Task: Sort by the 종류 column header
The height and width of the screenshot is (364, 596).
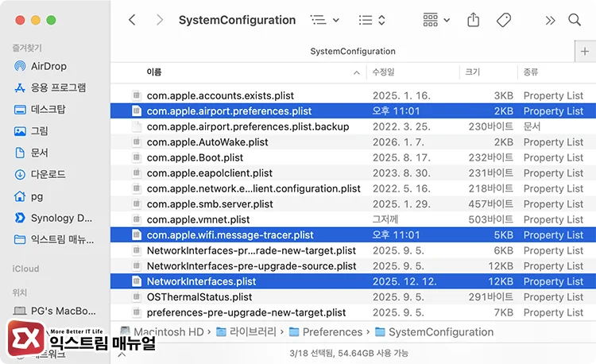Action: (531, 72)
